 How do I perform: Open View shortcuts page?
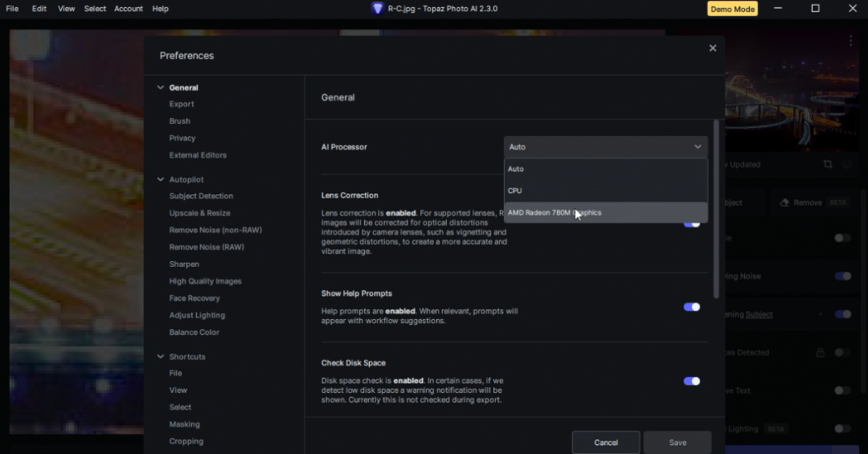178,391
